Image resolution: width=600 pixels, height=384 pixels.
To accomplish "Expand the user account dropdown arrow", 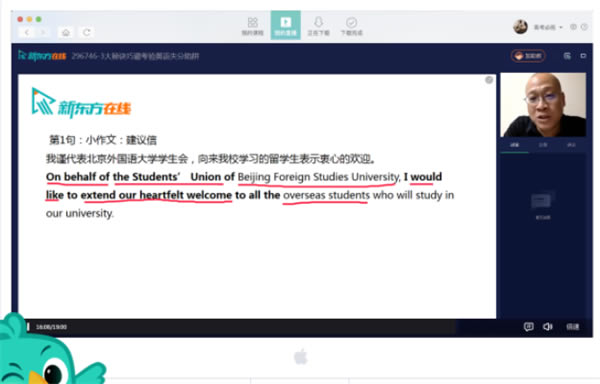I will 561,27.
